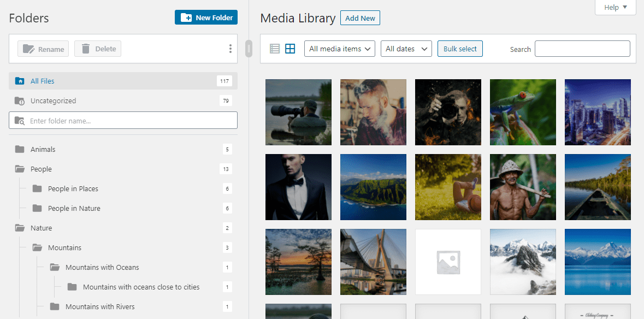Click the All Files count badge 117
The height and width of the screenshot is (319, 644).
click(224, 81)
